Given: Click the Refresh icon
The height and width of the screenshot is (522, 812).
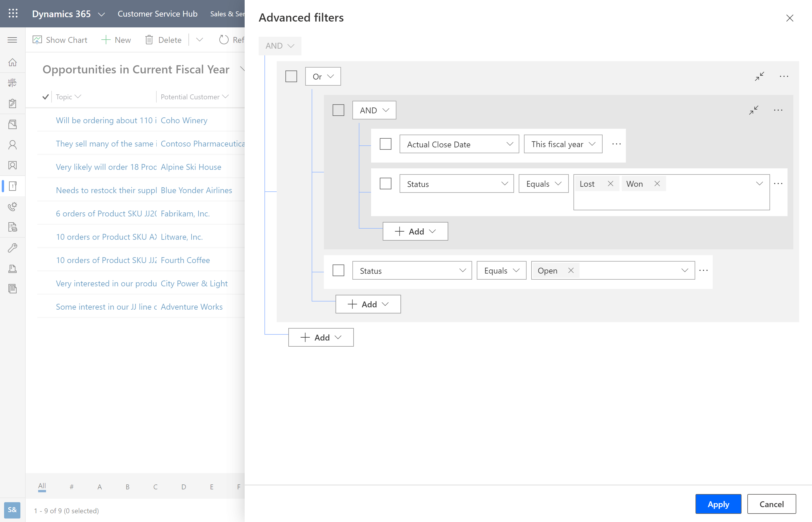Looking at the screenshot, I should click(x=224, y=39).
